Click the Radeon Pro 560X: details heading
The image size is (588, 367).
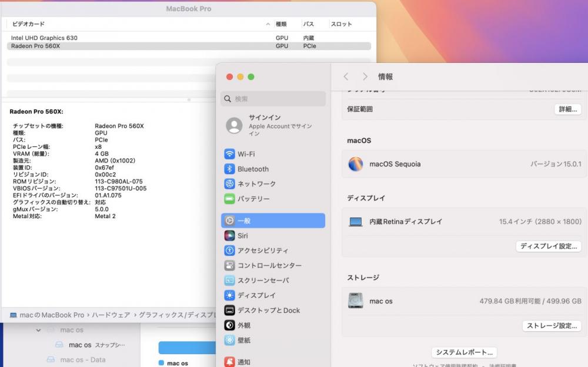pyautogui.click(x=36, y=111)
